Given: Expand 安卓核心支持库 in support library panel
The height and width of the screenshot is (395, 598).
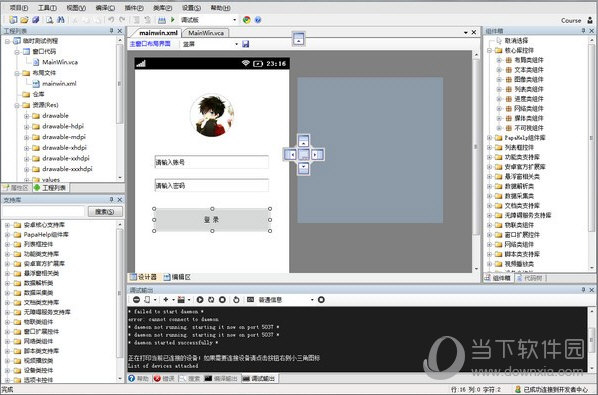Looking at the screenshot, I should (x=7, y=225).
